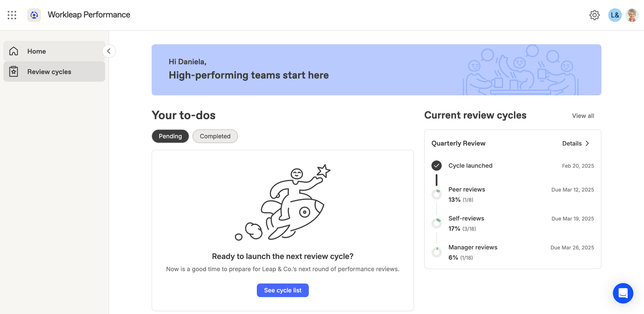Click the Review cycles clipboard icon
Image resolution: width=644 pixels, height=314 pixels.
click(x=14, y=72)
